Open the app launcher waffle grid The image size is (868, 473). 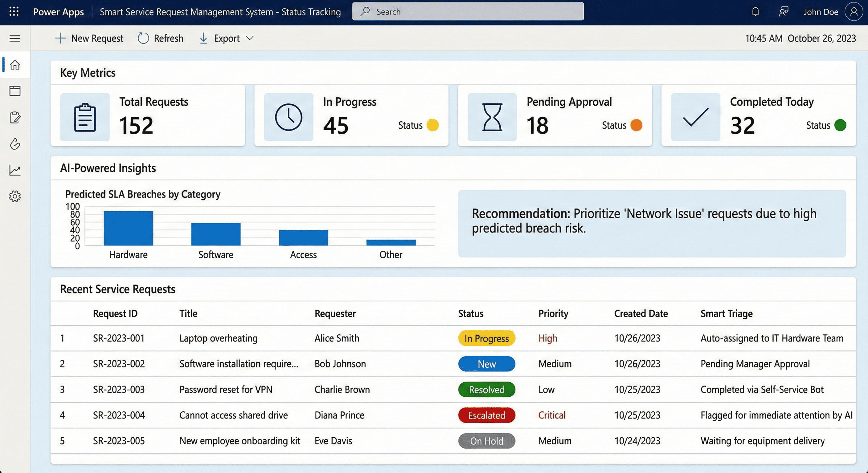(14, 11)
